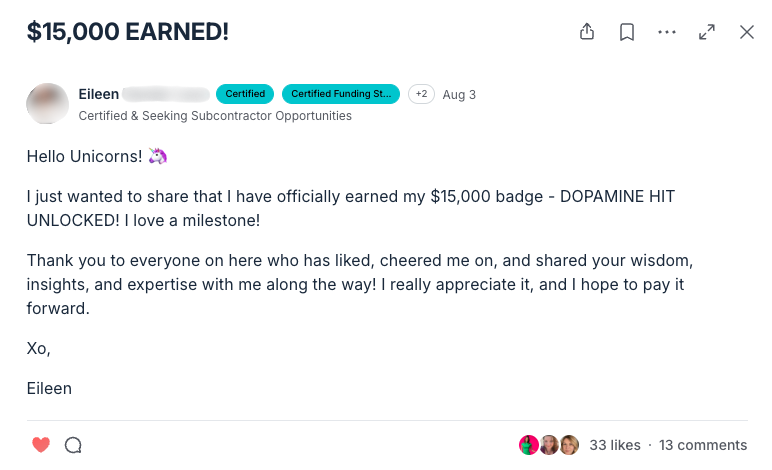772x470 pixels.
Task: Open Eileen's author name link
Action: coord(99,94)
